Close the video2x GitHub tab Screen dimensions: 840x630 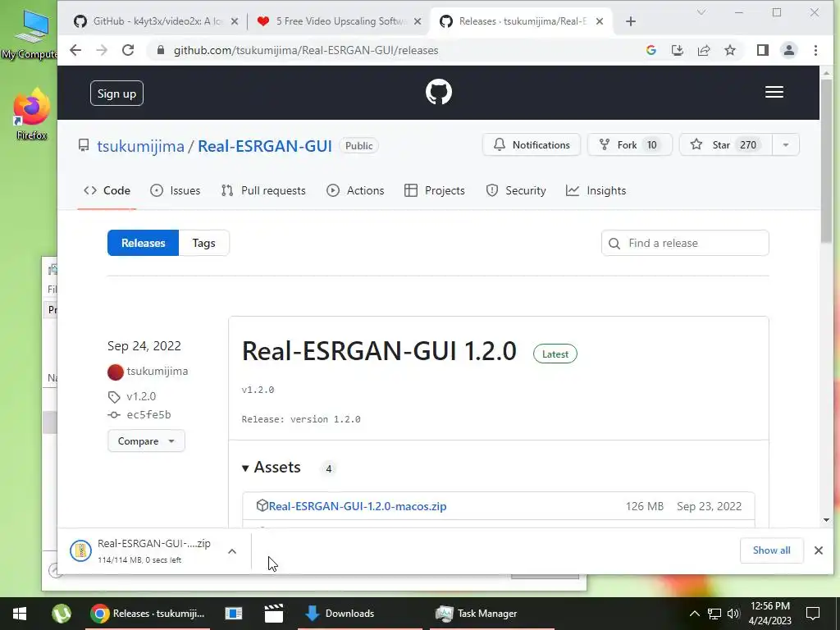point(234,21)
